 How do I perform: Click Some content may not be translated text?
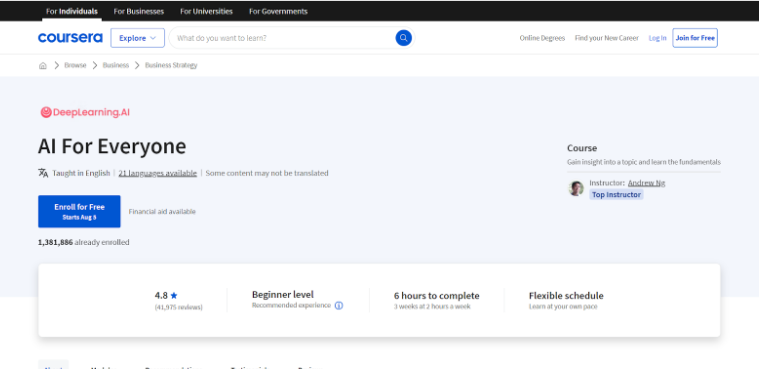pyautogui.click(x=267, y=173)
